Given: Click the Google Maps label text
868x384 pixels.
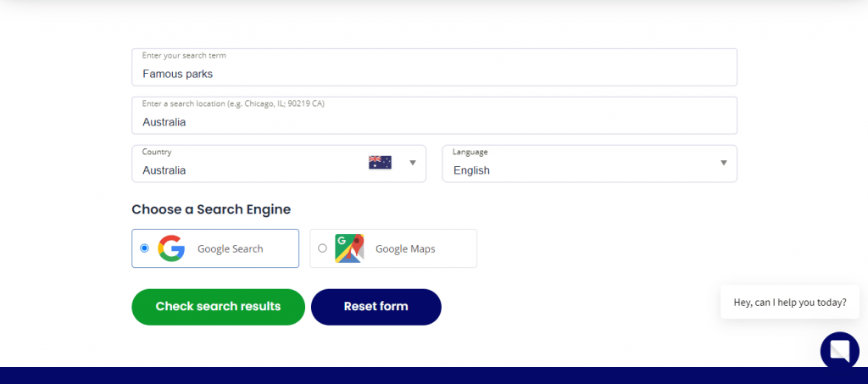Looking at the screenshot, I should (x=405, y=249).
